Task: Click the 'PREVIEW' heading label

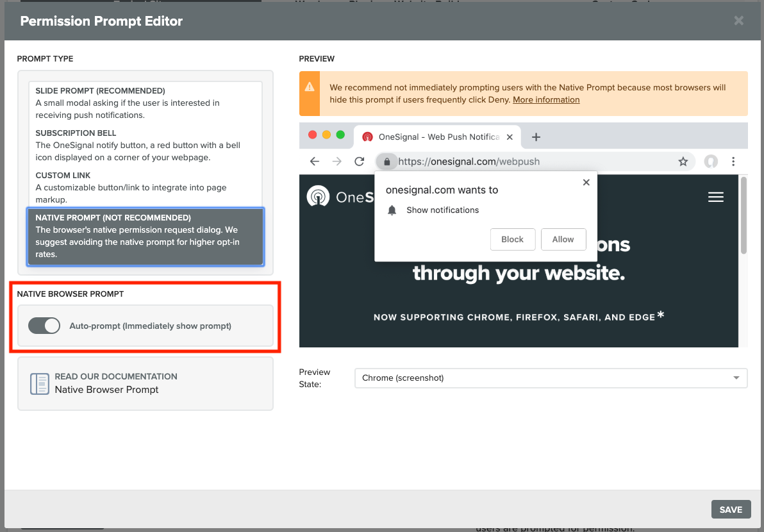Action: coord(317,58)
